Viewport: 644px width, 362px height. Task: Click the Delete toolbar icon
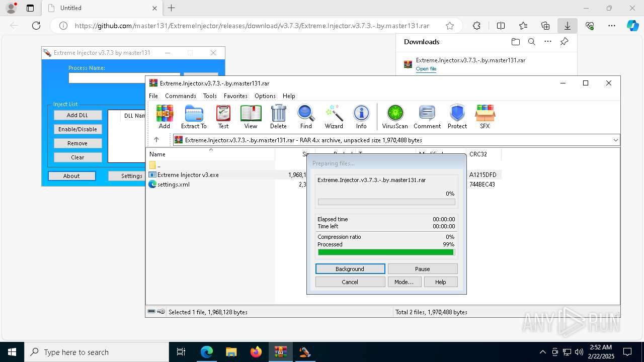pos(278,117)
